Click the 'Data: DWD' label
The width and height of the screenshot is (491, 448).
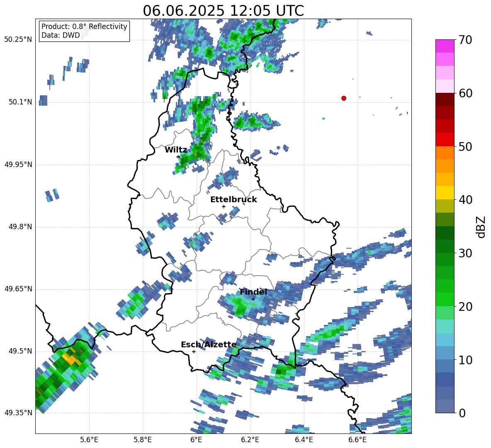pos(61,35)
